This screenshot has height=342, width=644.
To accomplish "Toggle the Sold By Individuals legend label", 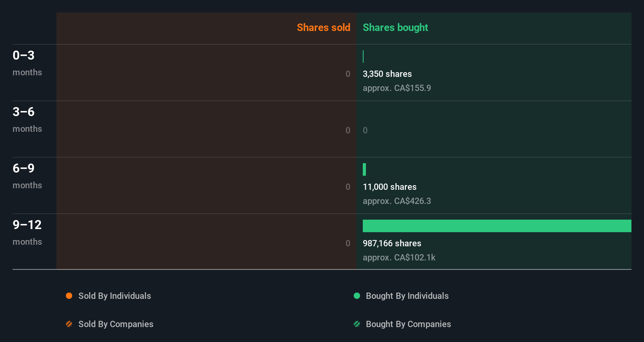I will click(115, 296).
